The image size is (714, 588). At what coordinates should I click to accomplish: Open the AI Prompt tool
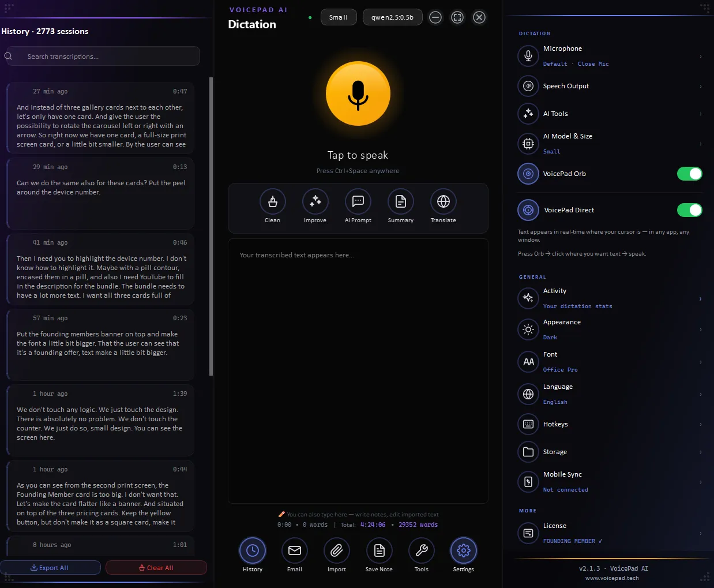tap(358, 201)
